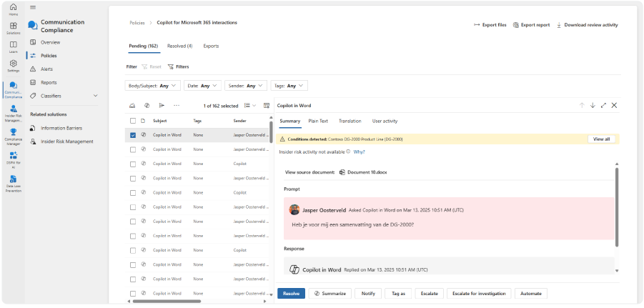This screenshot has width=644, height=308.
Task: Open Information Barriers related solution
Action: (61, 128)
